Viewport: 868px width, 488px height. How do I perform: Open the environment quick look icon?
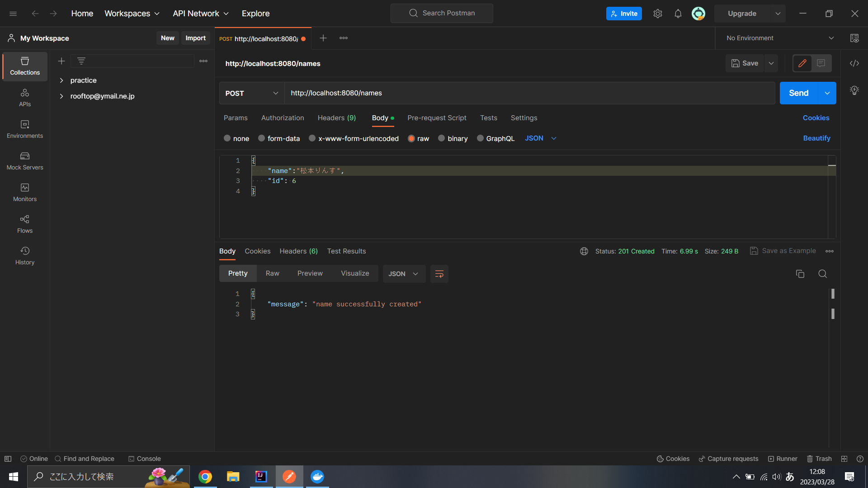point(854,38)
